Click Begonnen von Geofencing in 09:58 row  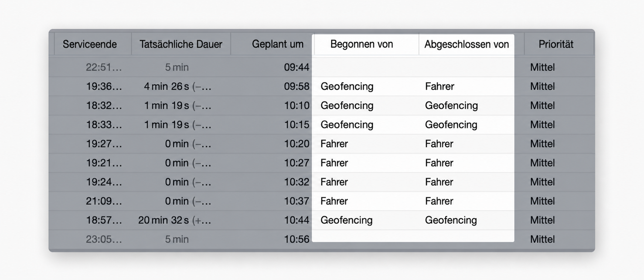tap(347, 86)
